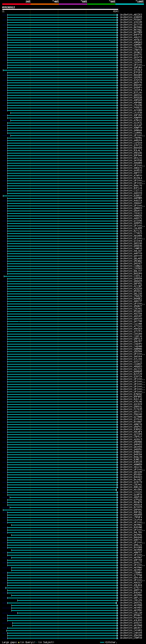Image resolution: width=146 pixels, height=644 pixels.
Task: Select the label UniRef100_A8BM86
Action: pos(131,349)
